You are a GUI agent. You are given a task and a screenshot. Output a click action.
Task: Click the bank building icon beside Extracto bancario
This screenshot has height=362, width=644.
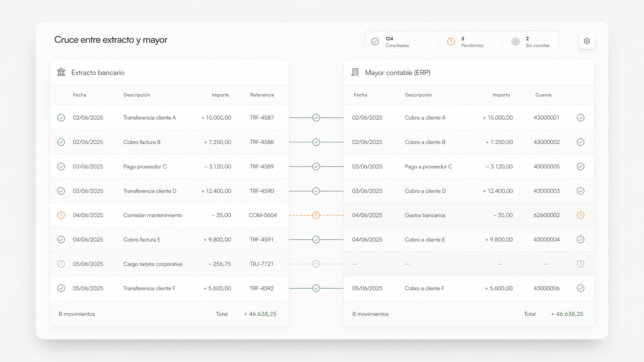[61, 72]
